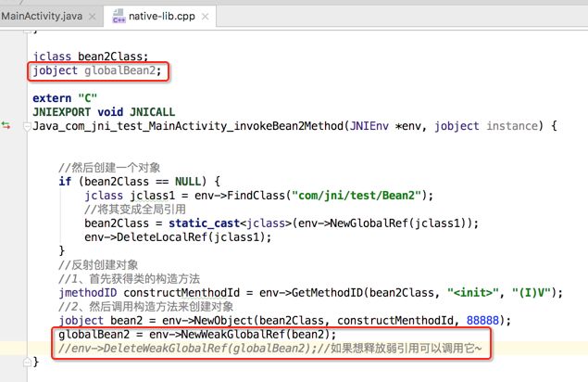This screenshot has height=382, width=588.
Task: Click 'jobject bean2' declaration
Action: click(x=101, y=321)
